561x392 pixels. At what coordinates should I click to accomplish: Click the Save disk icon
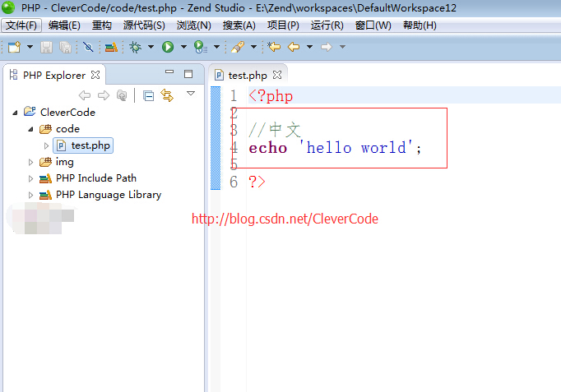coord(46,47)
